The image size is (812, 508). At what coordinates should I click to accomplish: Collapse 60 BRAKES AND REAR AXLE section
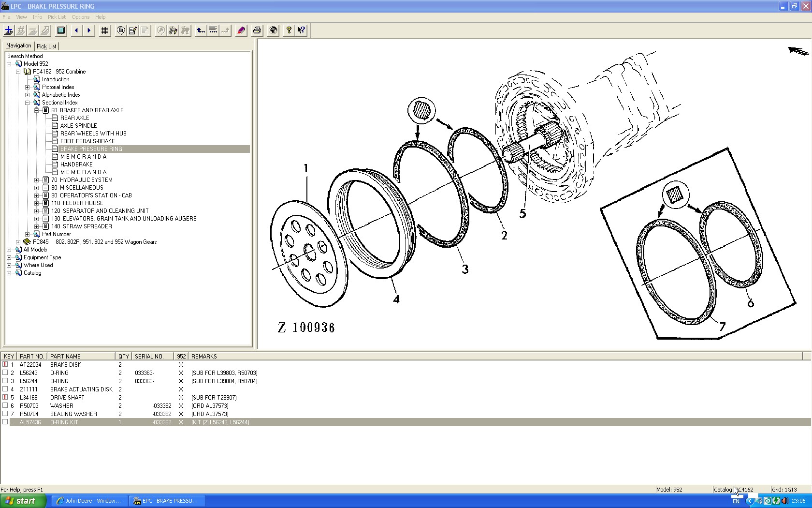(37, 110)
